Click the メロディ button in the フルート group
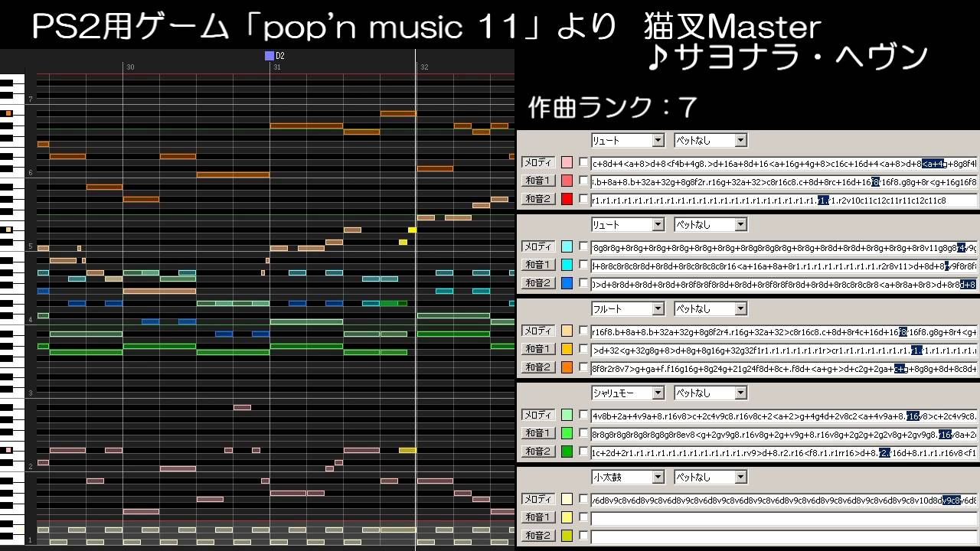The height and width of the screenshot is (551, 980). pos(537,331)
